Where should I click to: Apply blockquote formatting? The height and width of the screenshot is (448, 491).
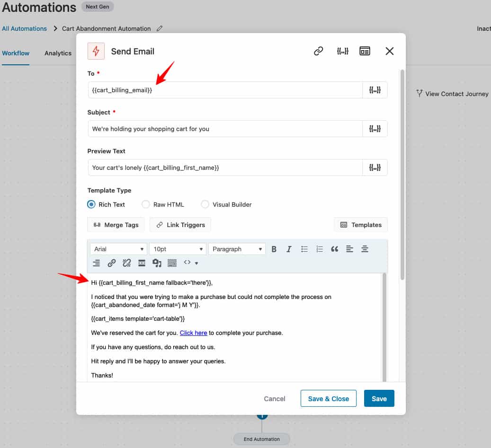334,249
